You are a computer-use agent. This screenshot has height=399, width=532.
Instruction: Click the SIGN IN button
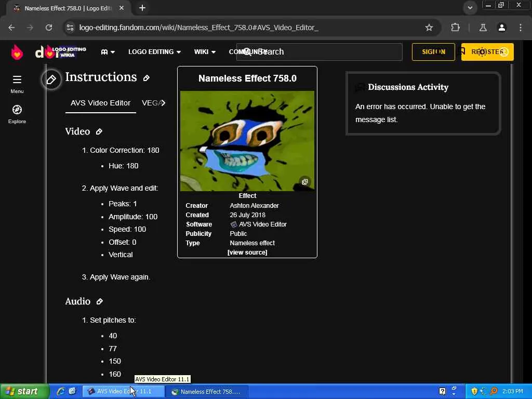pyautogui.click(x=433, y=52)
